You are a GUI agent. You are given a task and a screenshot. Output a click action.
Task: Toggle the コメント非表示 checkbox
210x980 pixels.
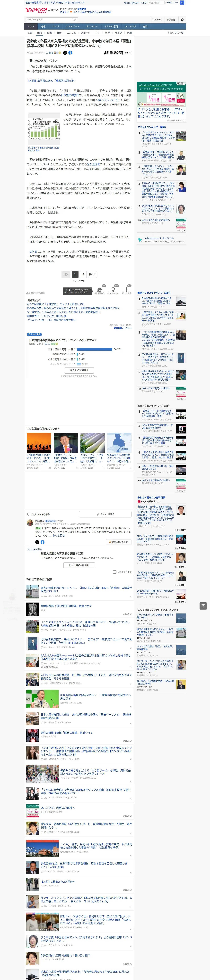tap(115, 572)
